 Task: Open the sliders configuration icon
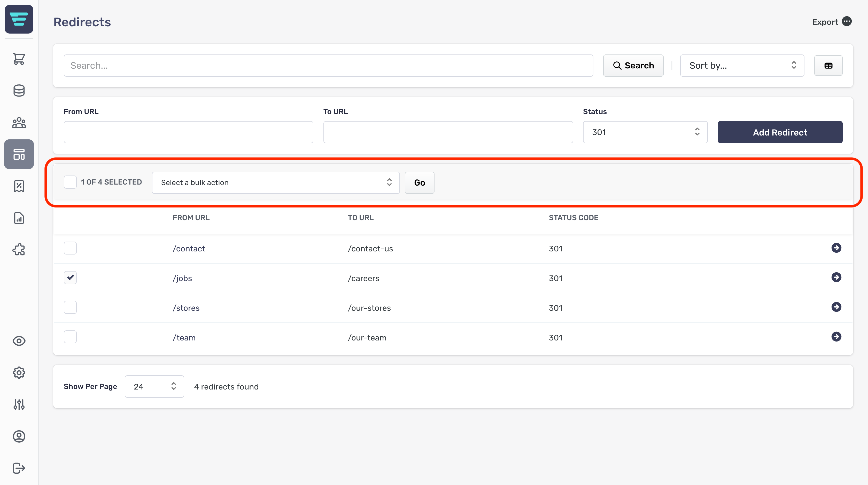pos(19,404)
